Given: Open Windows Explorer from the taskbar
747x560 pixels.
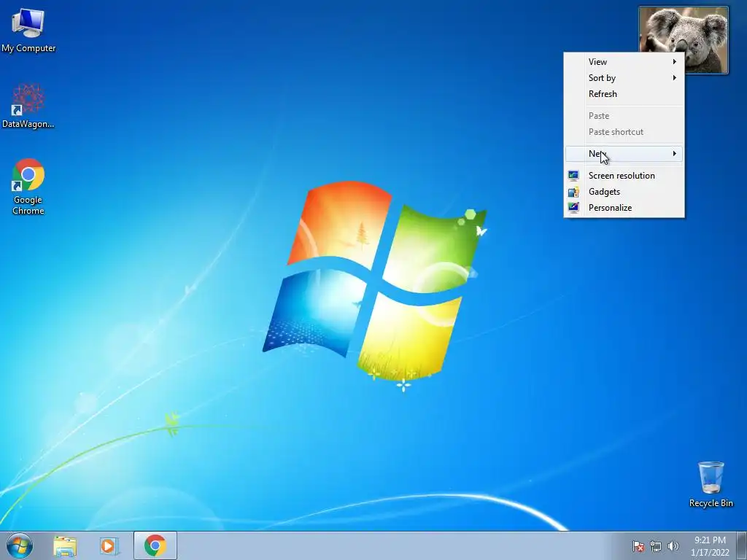Looking at the screenshot, I should [x=65, y=546].
